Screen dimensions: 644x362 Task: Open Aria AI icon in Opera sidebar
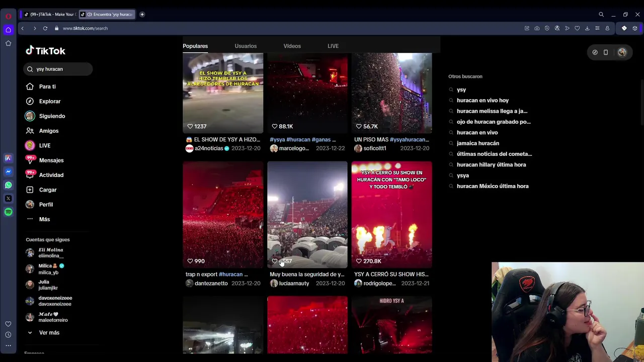(8, 158)
